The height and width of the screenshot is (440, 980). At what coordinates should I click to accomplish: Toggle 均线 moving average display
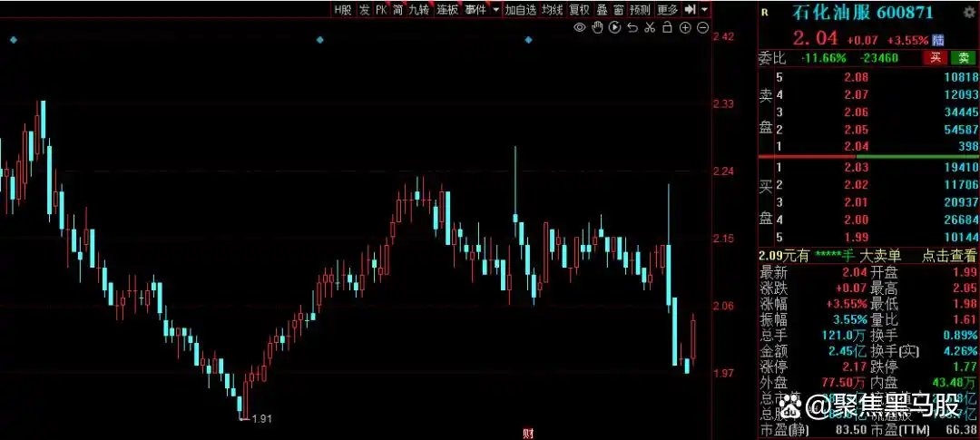point(553,9)
